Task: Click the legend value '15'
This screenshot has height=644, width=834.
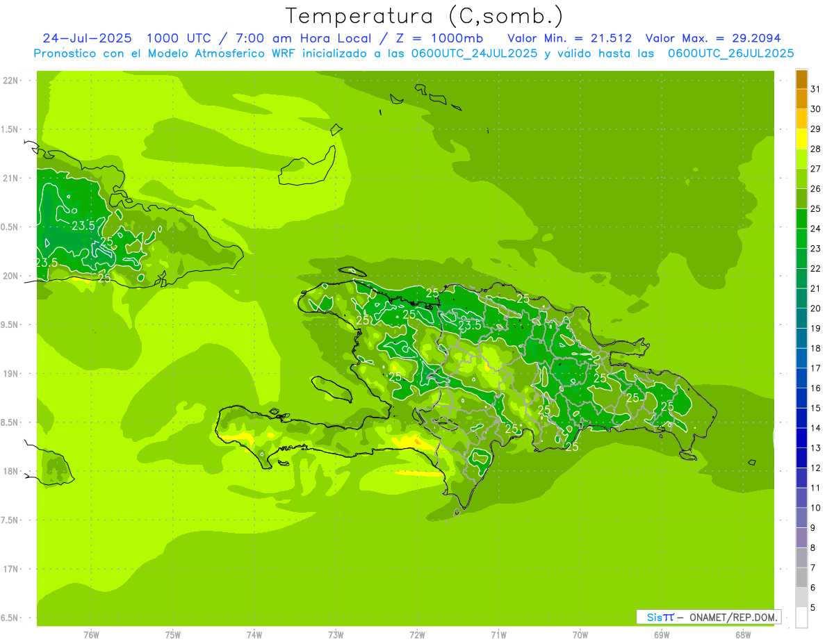Action: pos(815,408)
